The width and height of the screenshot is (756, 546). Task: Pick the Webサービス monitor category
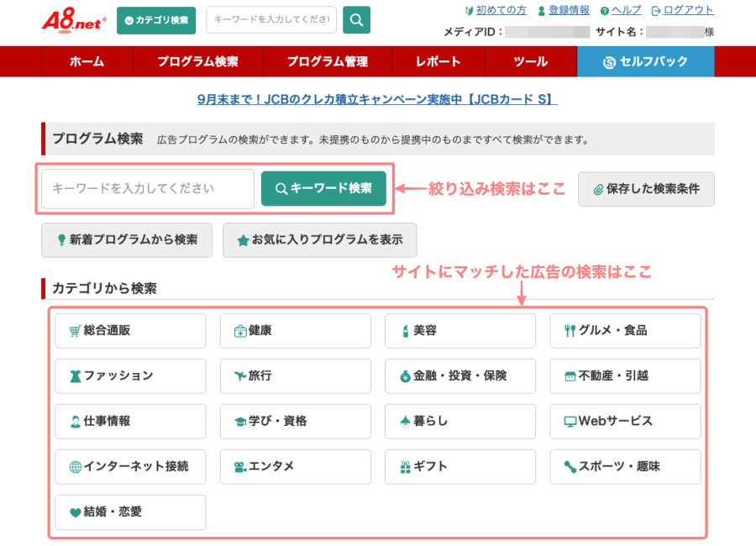coord(625,422)
